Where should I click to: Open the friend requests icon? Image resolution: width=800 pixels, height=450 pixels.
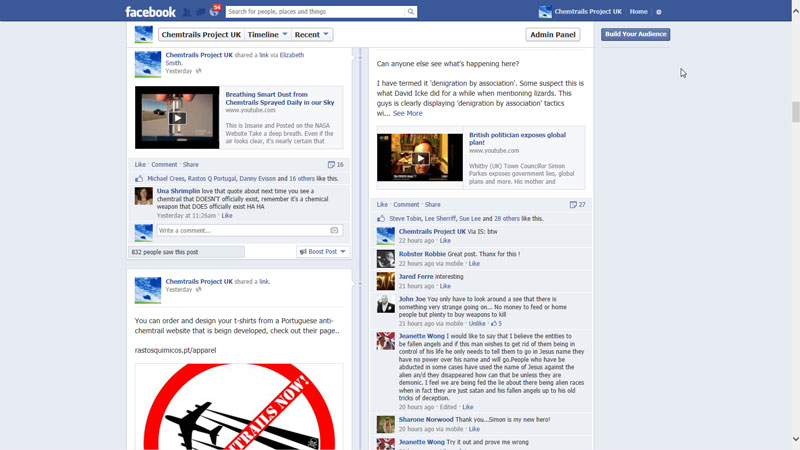pyautogui.click(x=187, y=12)
